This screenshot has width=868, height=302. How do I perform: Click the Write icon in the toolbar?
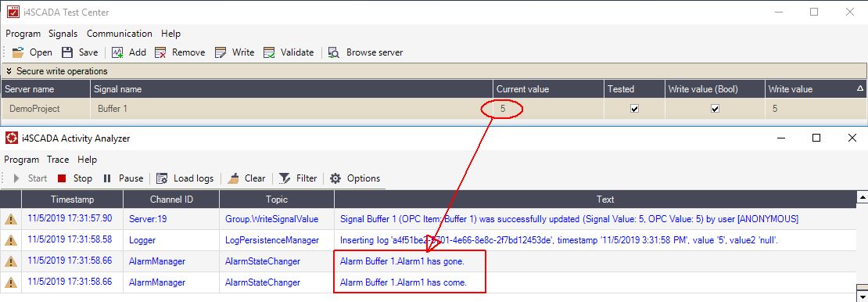221,52
